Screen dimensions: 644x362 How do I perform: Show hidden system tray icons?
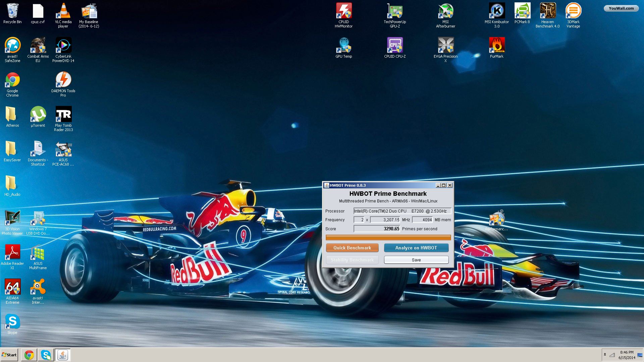[x=605, y=355]
